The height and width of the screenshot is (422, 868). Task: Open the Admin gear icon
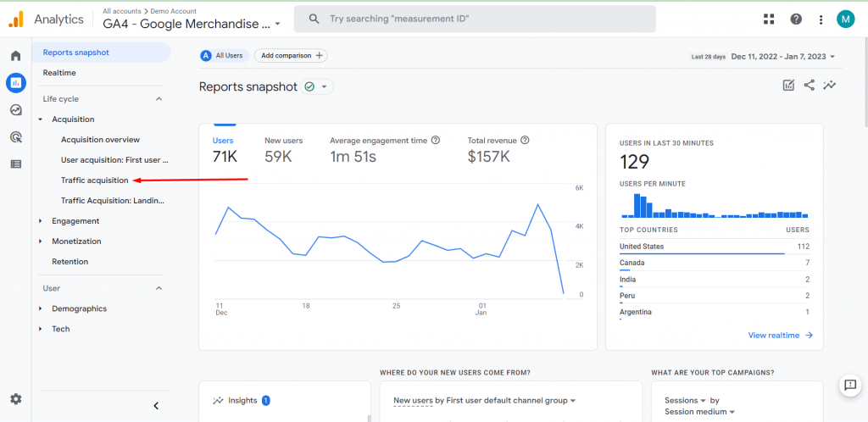click(x=16, y=399)
